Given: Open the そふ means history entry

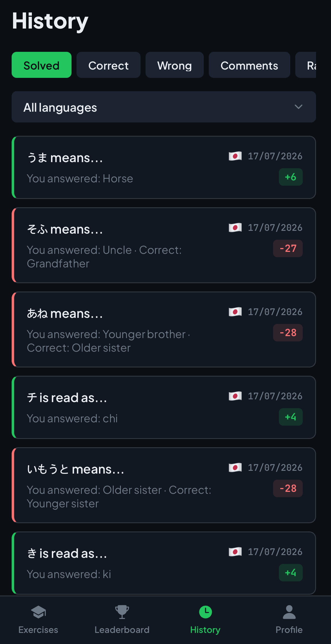Looking at the screenshot, I should [164, 245].
